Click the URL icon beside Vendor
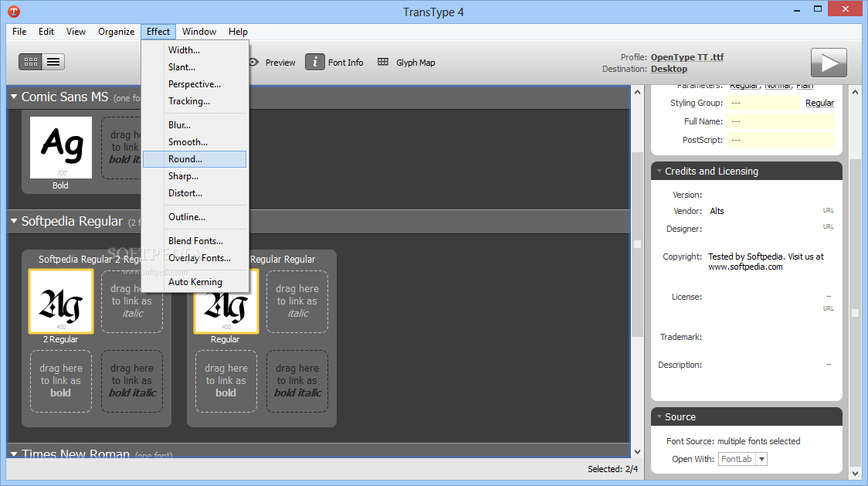The width and height of the screenshot is (868, 486). point(828,211)
